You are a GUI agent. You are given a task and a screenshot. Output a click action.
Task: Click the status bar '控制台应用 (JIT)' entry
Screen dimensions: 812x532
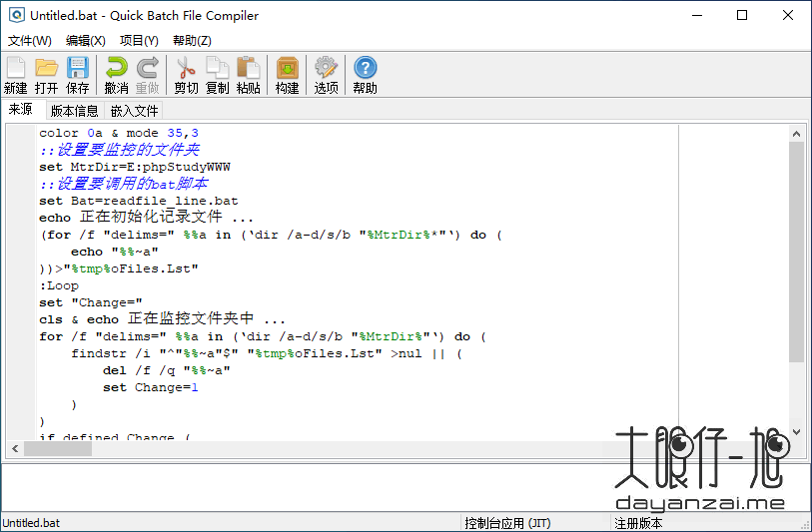click(507, 523)
